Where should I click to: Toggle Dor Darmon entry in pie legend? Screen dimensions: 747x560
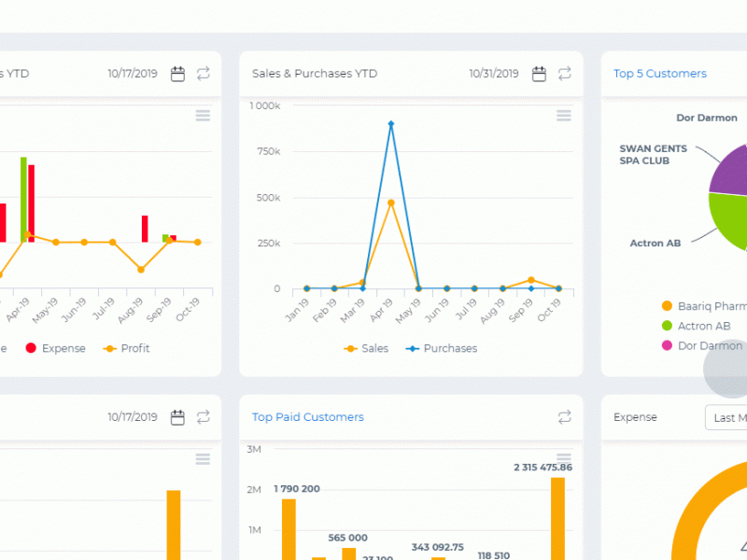702,345
